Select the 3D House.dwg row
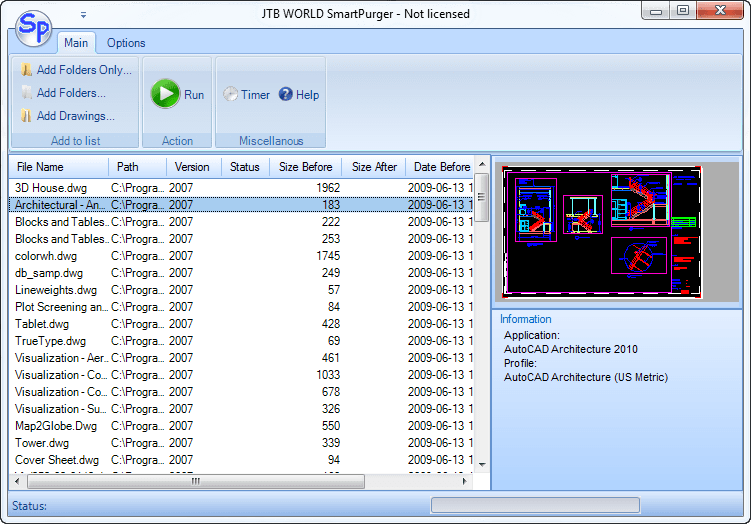Viewport: 751px width, 524px height. 241,188
